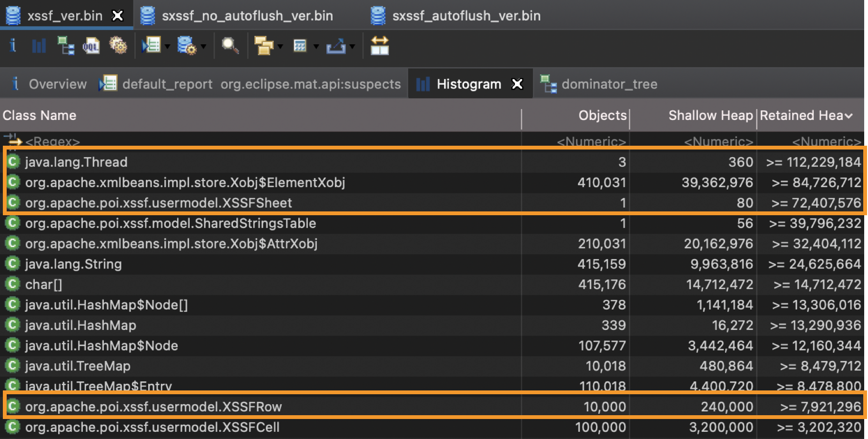Click the class icon beside XSSFCell

[13, 427]
